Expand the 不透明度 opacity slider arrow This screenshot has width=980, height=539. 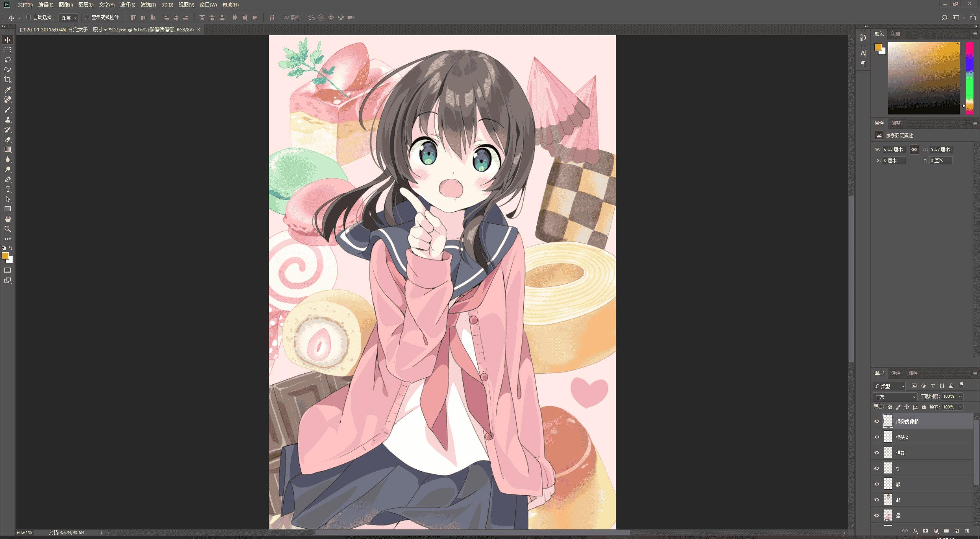tap(960, 397)
